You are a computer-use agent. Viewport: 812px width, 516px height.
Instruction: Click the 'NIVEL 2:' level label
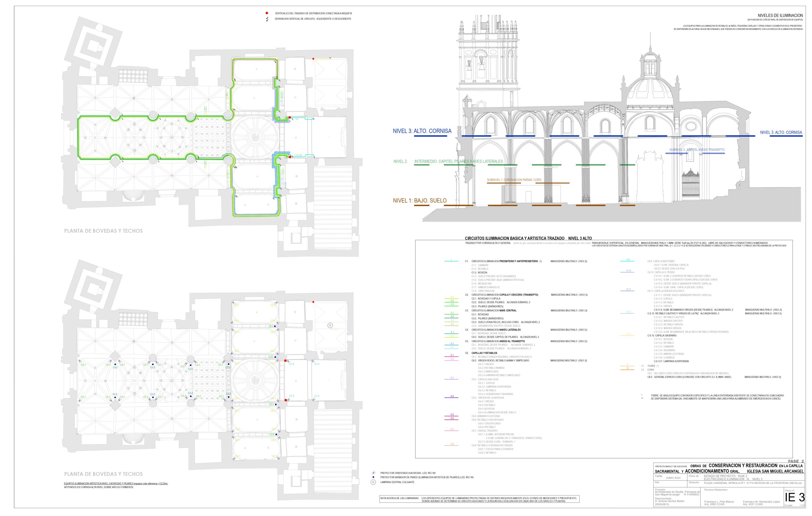(x=400, y=161)
